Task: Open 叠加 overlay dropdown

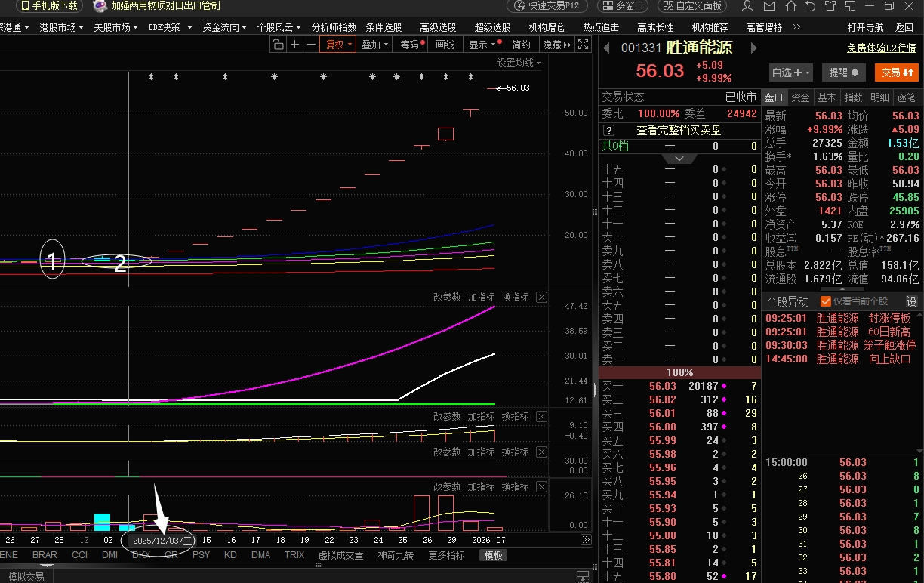Action: tap(374, 45)
